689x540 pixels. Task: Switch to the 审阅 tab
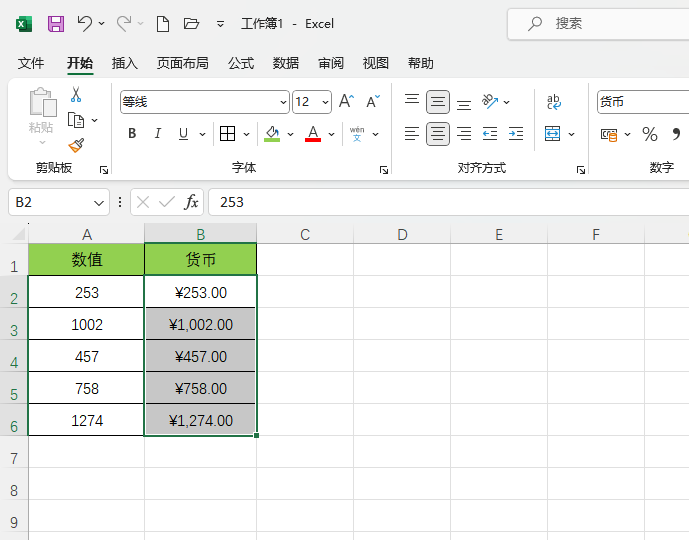pos(331,63)
